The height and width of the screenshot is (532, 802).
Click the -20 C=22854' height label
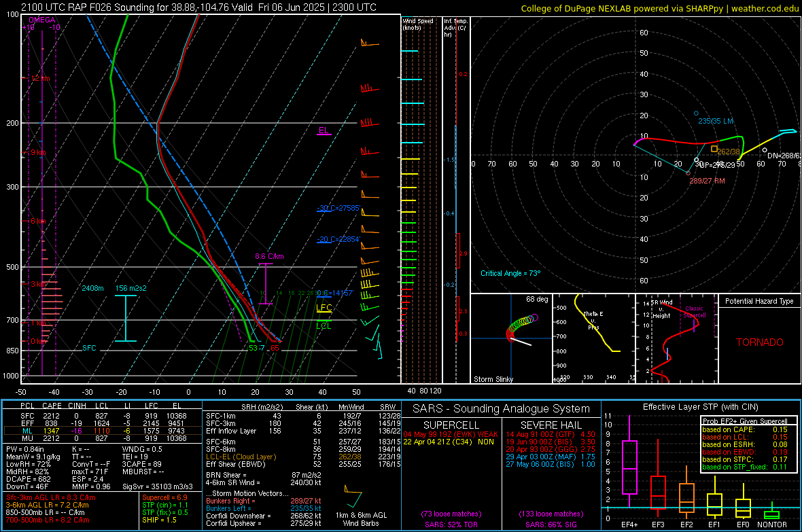pos(338,239)
